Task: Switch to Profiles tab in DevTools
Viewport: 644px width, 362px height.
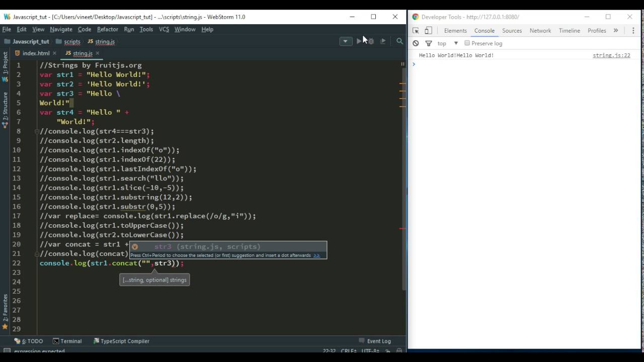Action: click(x=597, y=31)
